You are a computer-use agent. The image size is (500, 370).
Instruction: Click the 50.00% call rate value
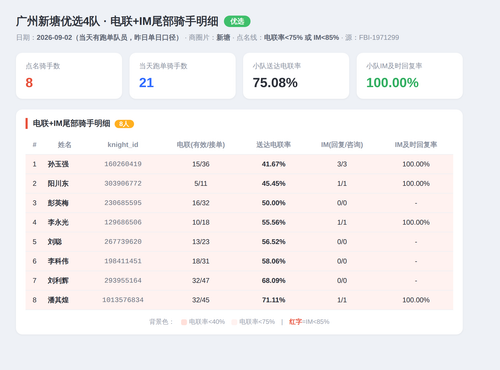(x=273, y=203)
